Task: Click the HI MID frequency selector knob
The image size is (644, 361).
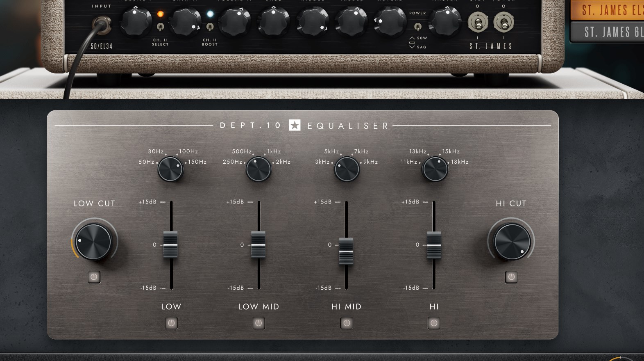Action: pyautogui.click(x=347, y=169)
